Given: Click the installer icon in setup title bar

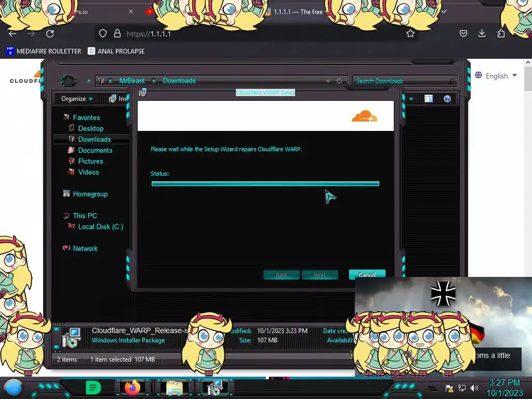Looking at the screenshot, I should click(142, 92).
